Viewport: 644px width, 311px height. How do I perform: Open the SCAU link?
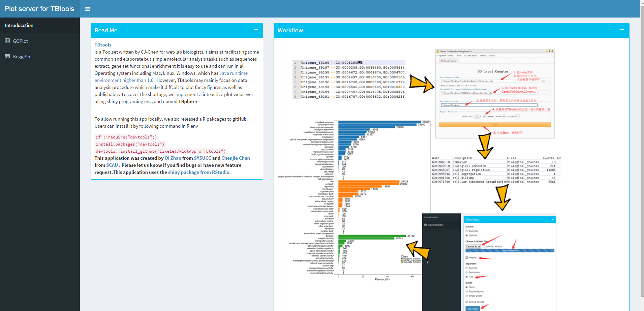coord(112,165)
